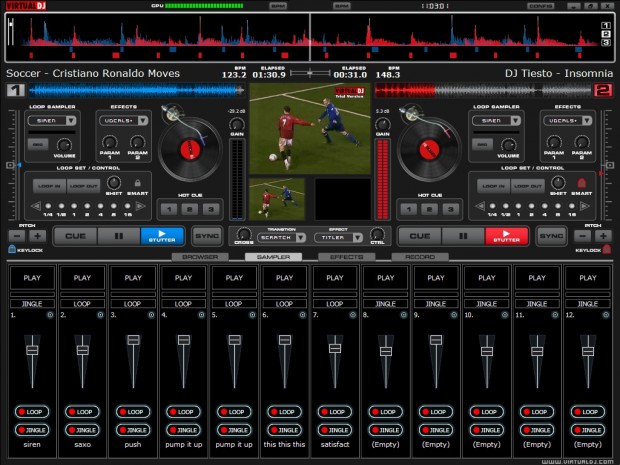
Task: Click Deck 1 Loop In button
Action: [49, 186]
